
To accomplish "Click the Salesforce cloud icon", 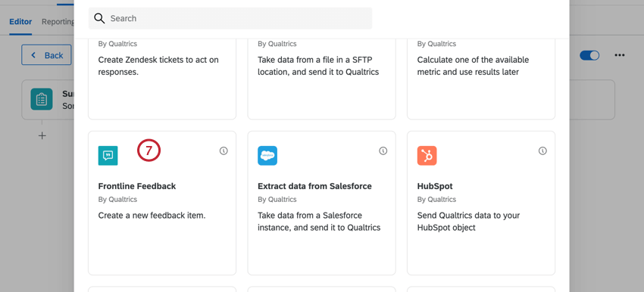I will coord(267,155).
